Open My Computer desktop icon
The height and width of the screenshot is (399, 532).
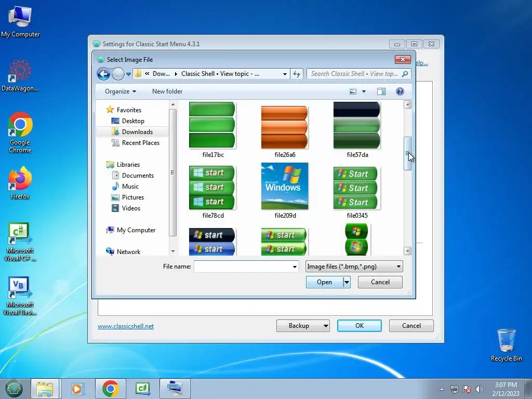(x=20, y=22)
